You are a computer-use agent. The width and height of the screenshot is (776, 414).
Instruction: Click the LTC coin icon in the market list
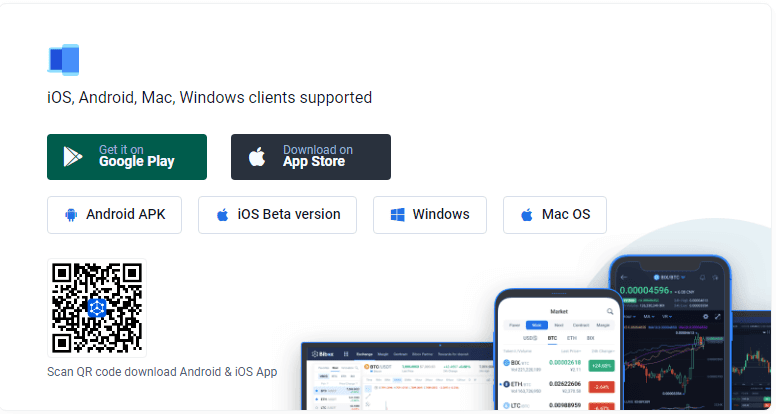(x=506, y=406)
